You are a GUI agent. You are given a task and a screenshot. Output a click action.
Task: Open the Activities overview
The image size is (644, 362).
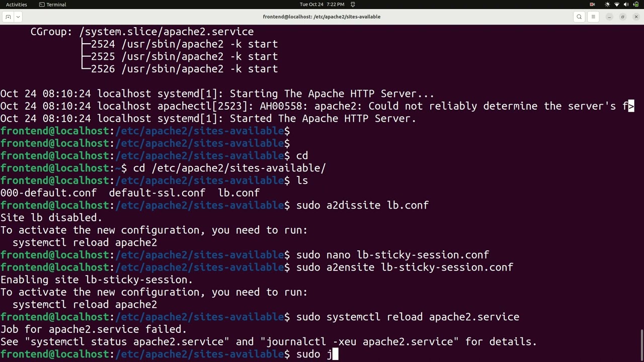[17, 5]
